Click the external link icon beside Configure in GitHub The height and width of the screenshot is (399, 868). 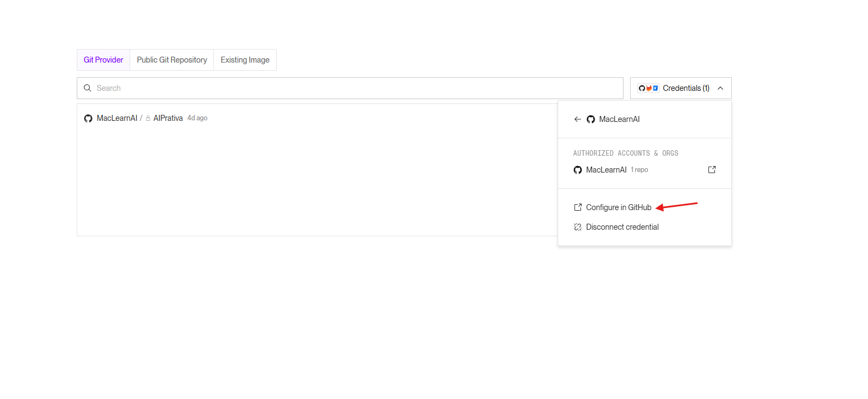pos(578,207)
